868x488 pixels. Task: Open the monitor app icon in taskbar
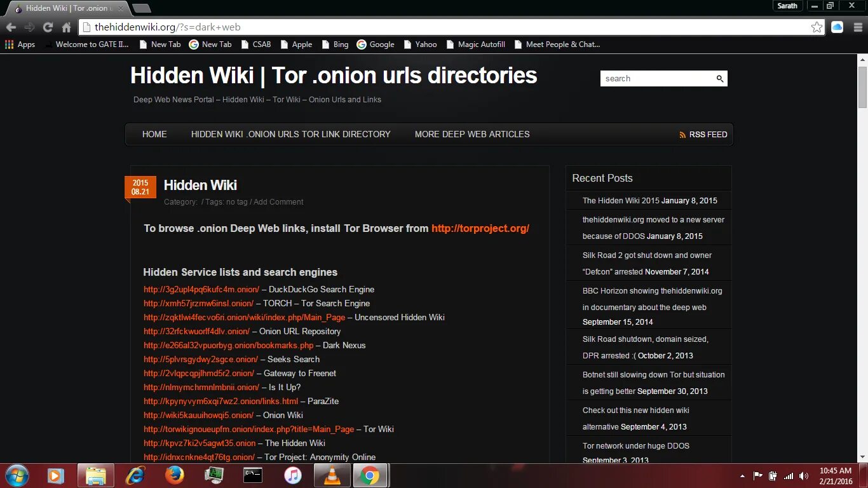pos(214,475)
